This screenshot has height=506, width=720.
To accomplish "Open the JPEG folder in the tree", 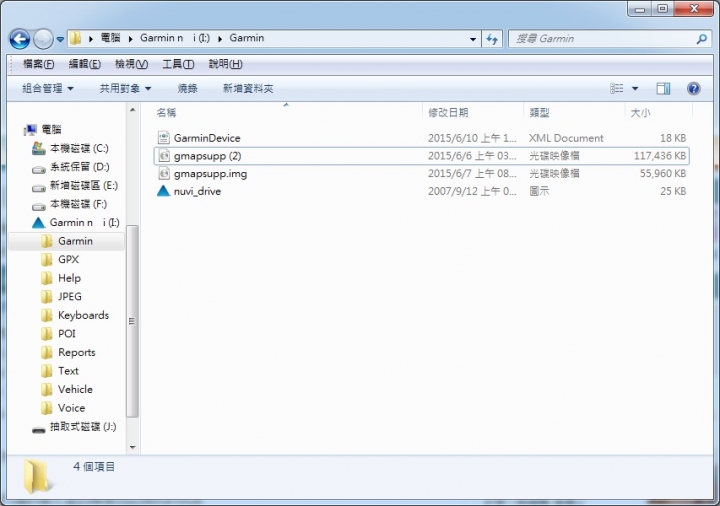I will 70,297.
